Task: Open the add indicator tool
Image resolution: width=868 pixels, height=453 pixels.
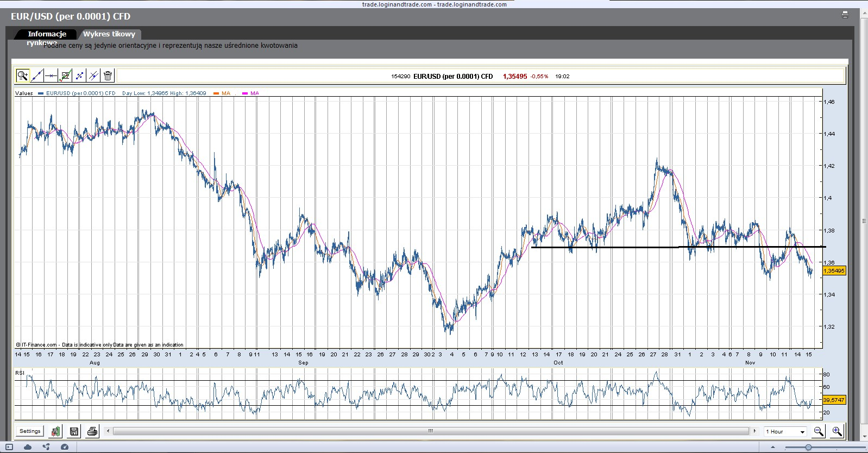Action: (x=65, y=75)
